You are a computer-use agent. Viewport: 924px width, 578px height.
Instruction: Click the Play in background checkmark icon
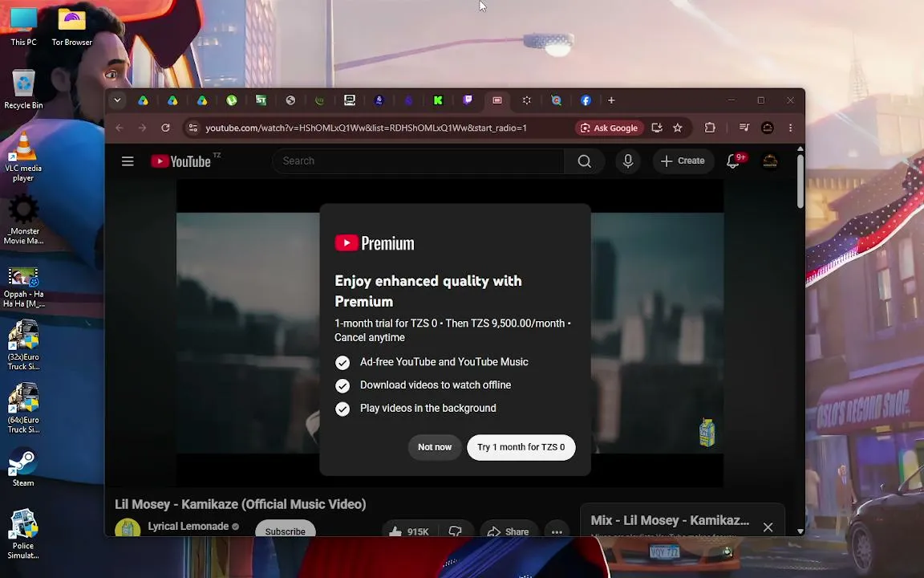pyautogui.click(x=342, y=409)
